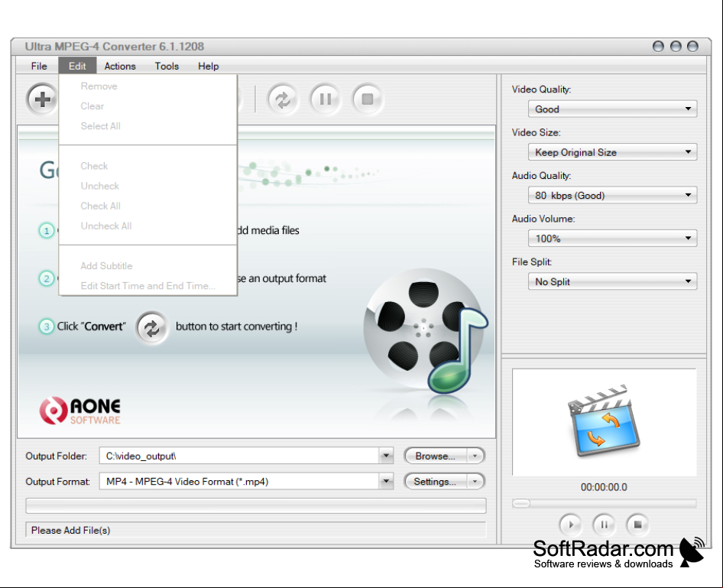This screenshot has height=588, width=723.
Task: Open the Settings button arrow menu
Action: point(475,482)
